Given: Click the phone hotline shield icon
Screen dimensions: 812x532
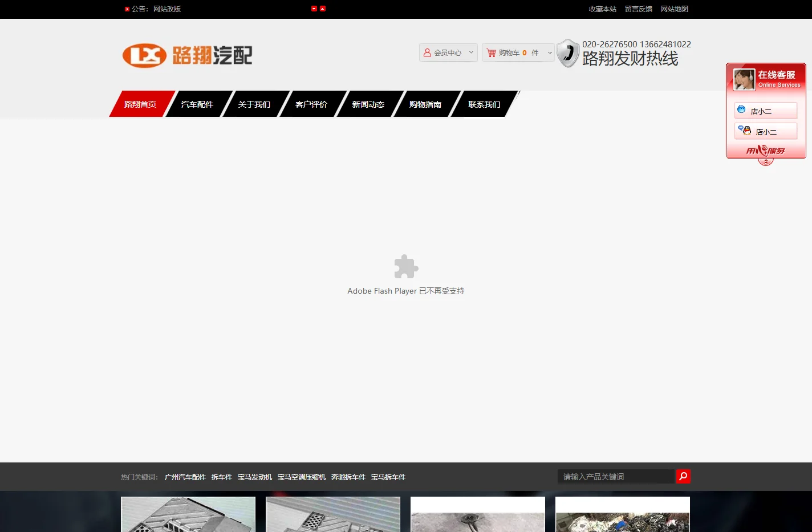Looking at the screenshot, I should click(x=568, y=53).
